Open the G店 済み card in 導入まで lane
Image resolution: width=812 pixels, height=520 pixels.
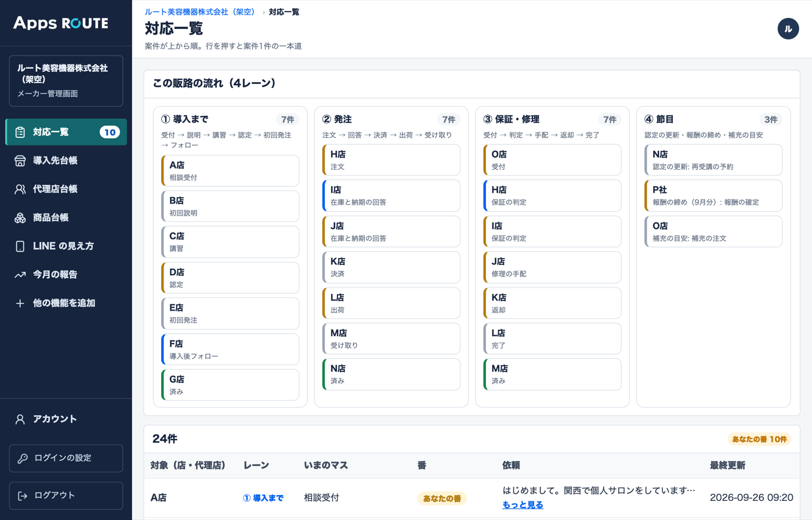point(230,385)
